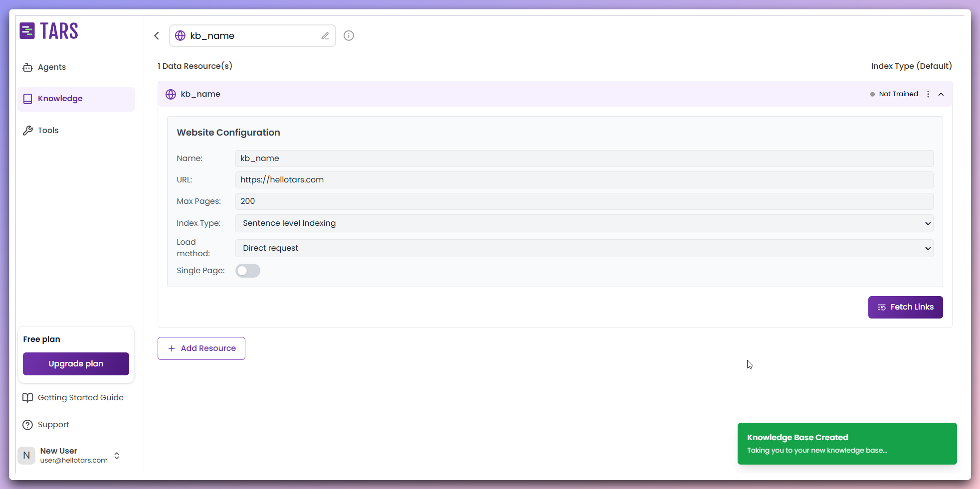Click Upgrade plan button
This screenshot has width=980, height=489.
(x=76, y=364)
